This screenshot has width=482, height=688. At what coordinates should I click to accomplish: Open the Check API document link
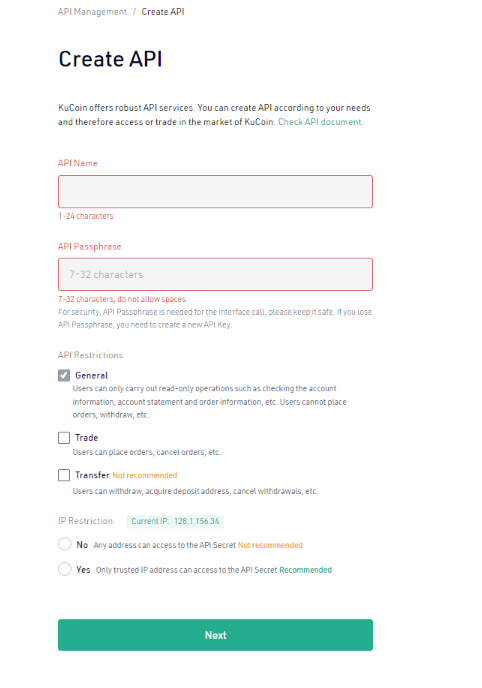click(321, 122)
